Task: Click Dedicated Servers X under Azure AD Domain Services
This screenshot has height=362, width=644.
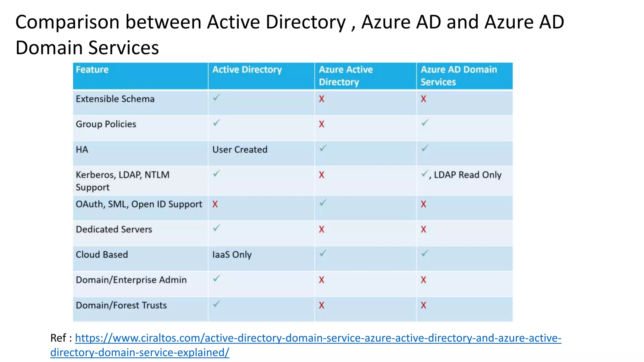Action: coord(424,229)
